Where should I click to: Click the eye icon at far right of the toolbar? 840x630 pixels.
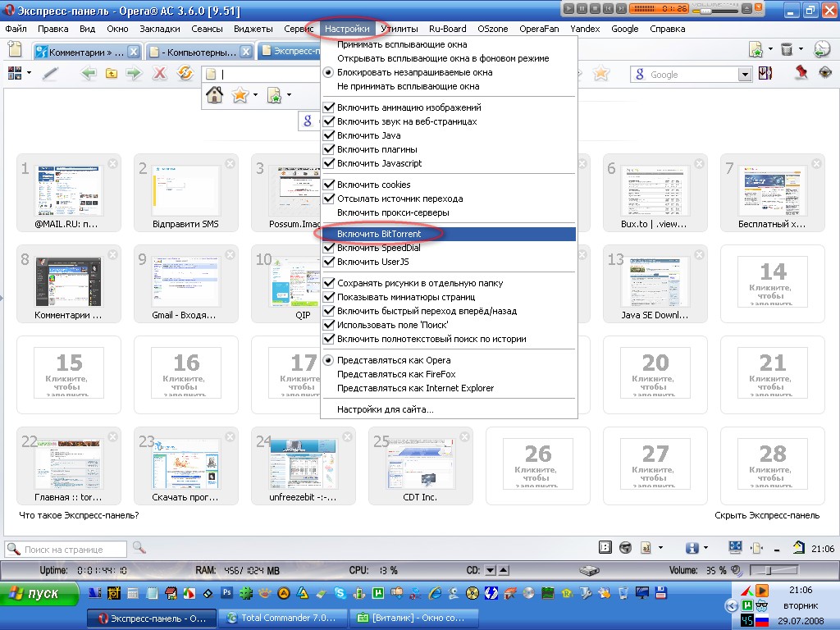click(x=825, y=72)
